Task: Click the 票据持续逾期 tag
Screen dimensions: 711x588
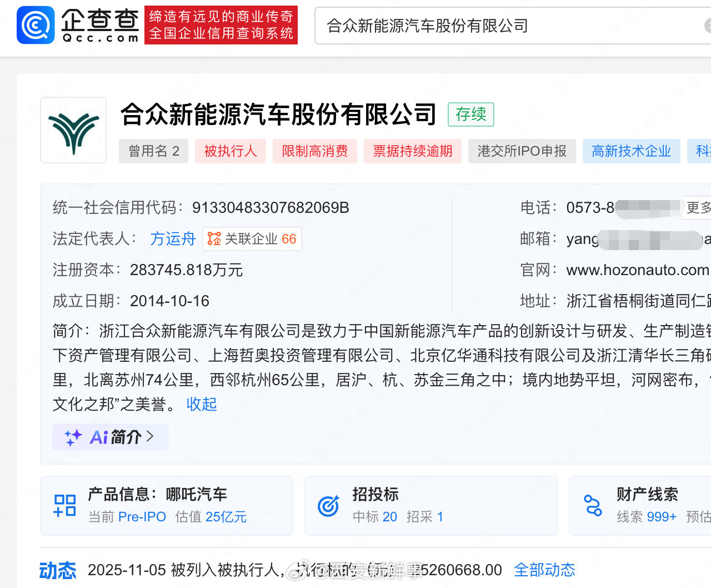Action: [x=413, y=151]
